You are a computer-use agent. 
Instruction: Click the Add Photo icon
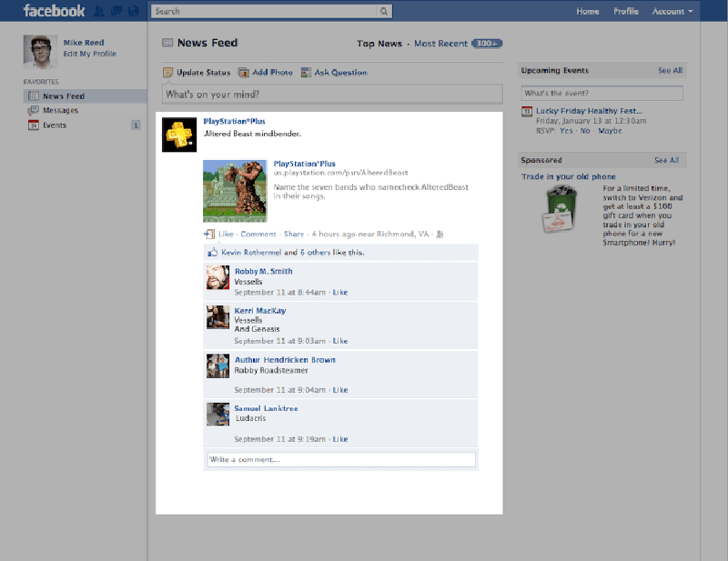pos(244,73)
